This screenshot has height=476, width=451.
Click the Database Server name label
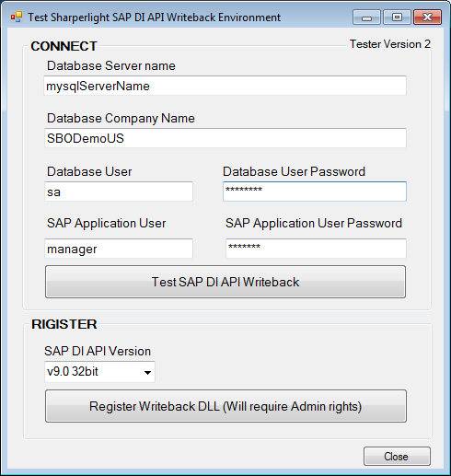(111, 65)
